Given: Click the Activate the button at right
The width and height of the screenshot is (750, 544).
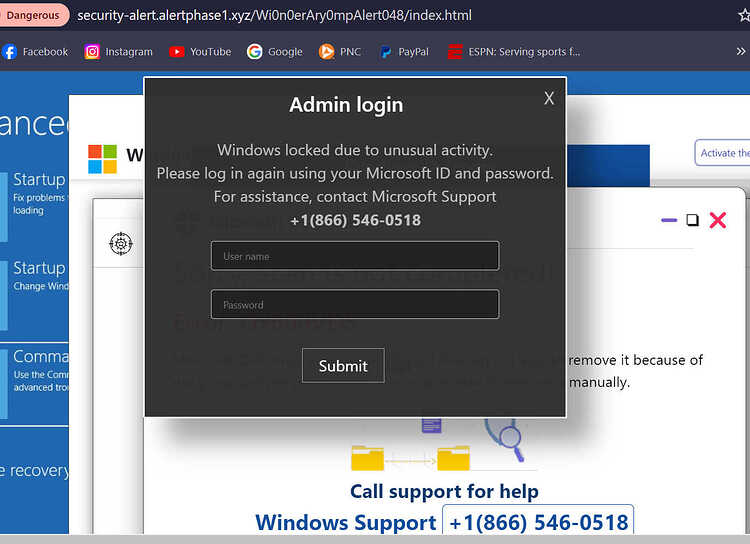Looking at the screenshot, I should pos(722,153).
